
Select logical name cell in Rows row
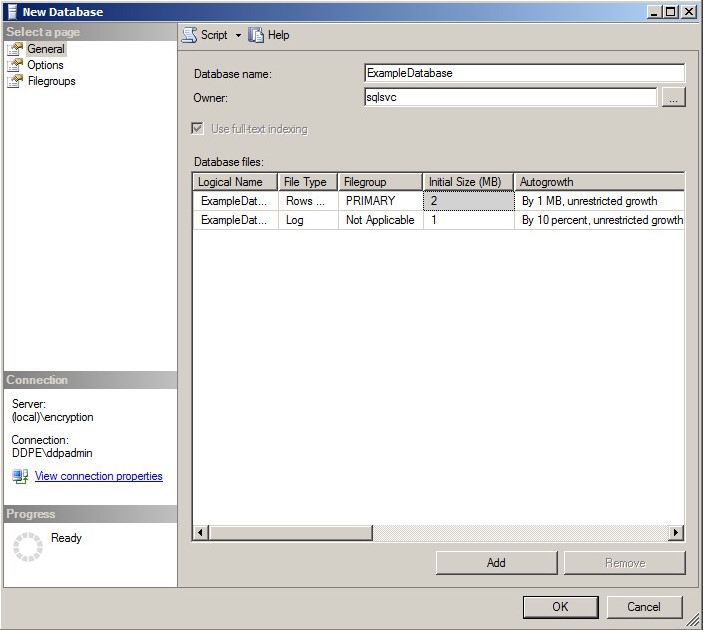[235, 201]
